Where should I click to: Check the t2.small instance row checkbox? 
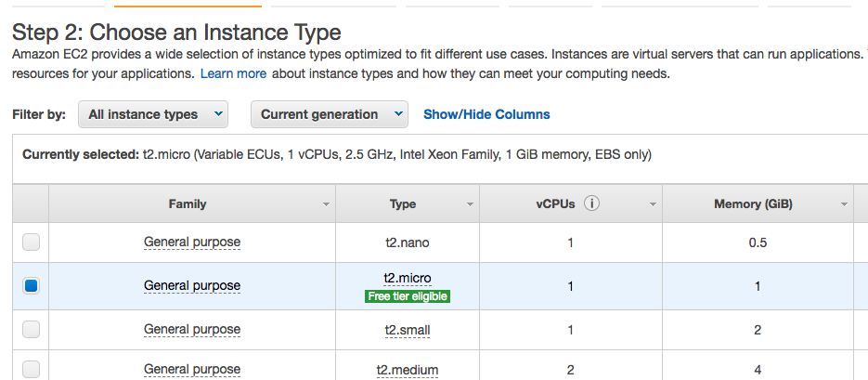click(x=32, y=329)
